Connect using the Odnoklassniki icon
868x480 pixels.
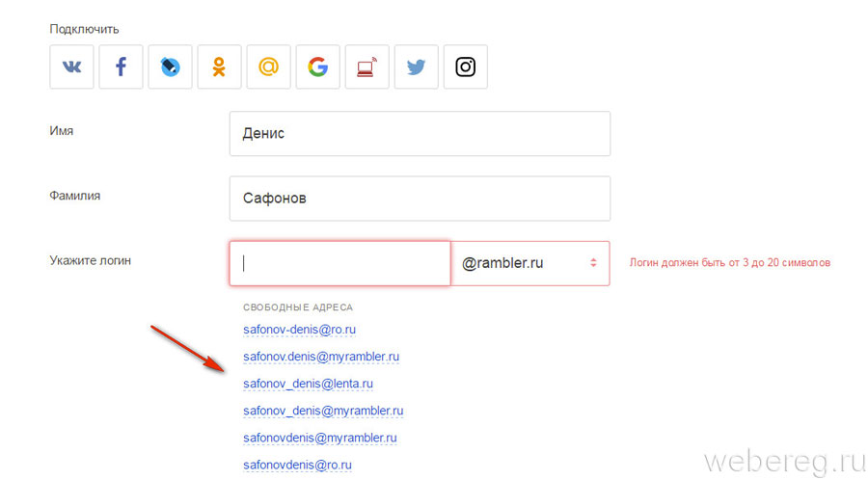(219, 67)
